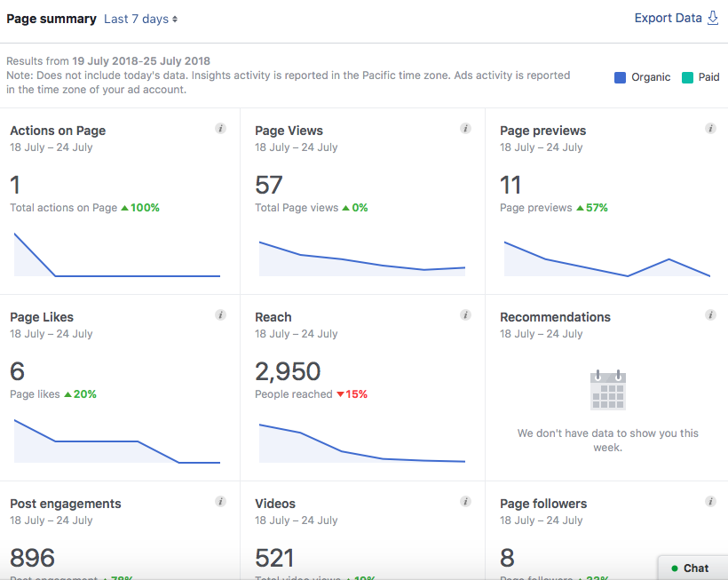Click the Page previews title
728x580 pixels.
(x=542, y=131)
